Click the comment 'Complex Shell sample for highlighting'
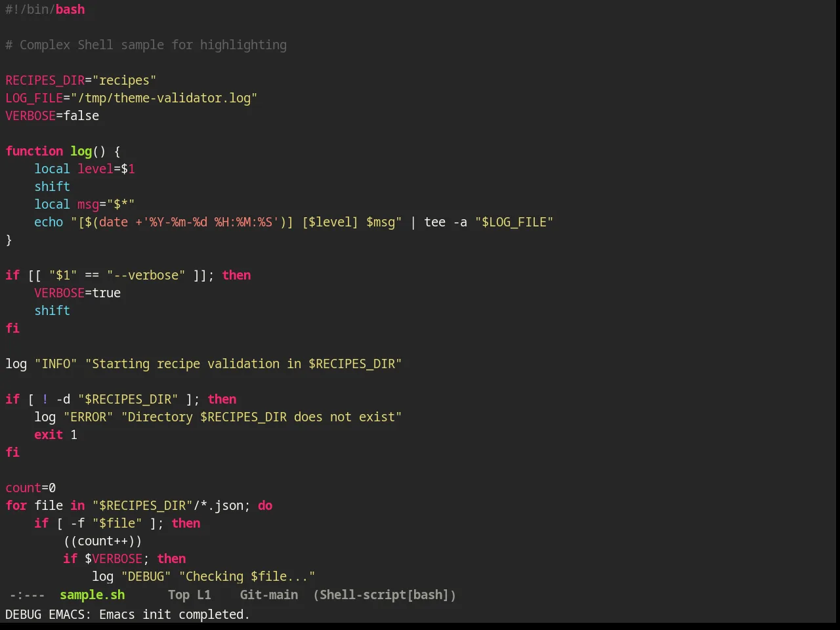Screen dimensions: 840x630 tap(153, 45)
